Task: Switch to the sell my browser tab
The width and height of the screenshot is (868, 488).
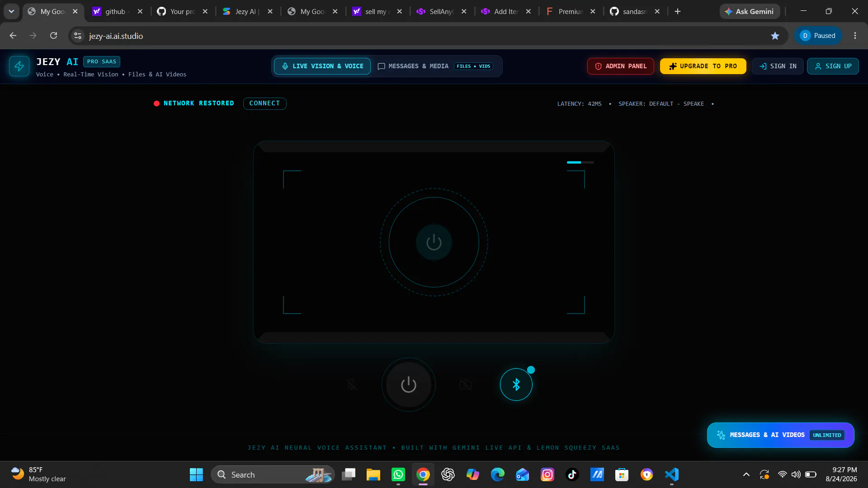Action: [x=377, y=11]
